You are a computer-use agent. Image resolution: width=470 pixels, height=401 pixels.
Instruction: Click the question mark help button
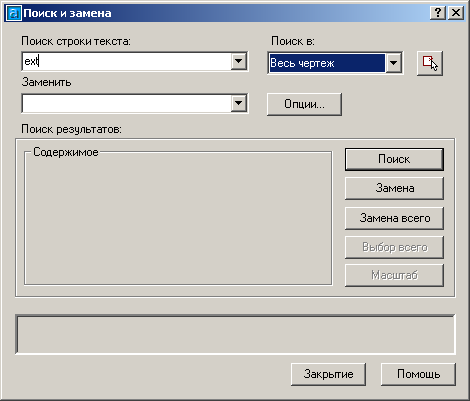pyautogui.click(x=438, y=13)
